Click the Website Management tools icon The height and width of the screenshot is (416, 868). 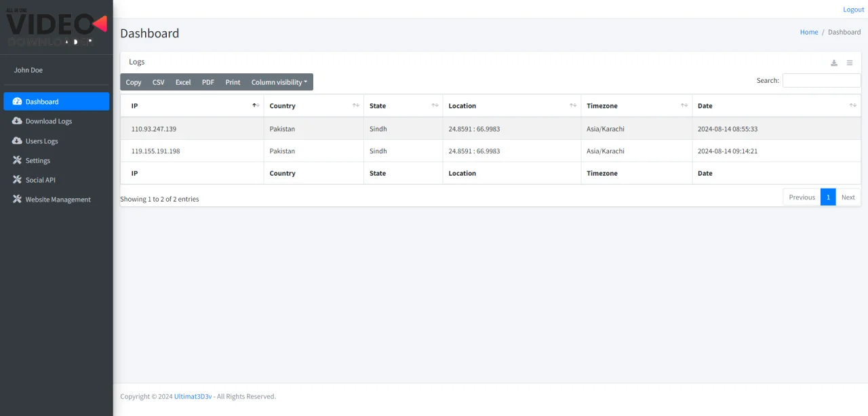click(x=18, y=199)
